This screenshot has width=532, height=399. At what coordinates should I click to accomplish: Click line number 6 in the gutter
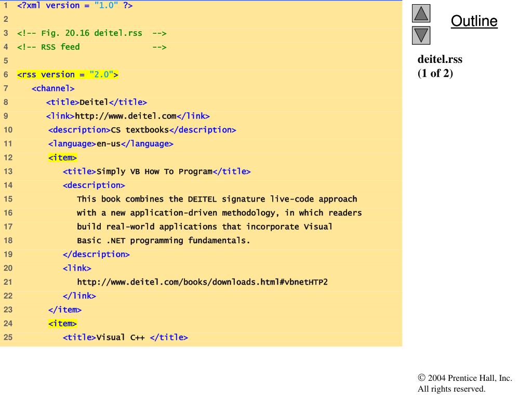click(x=6, y=75)
